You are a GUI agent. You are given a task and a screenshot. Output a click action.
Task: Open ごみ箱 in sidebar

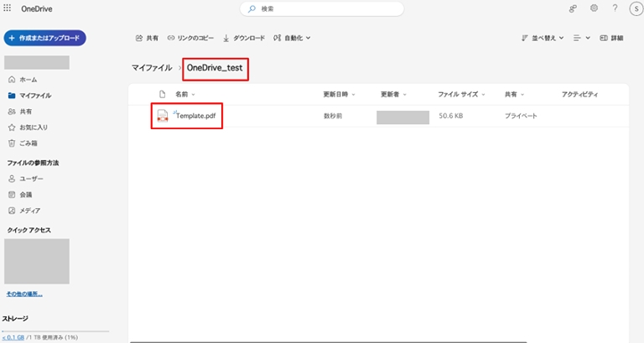[x=29, y=143]
